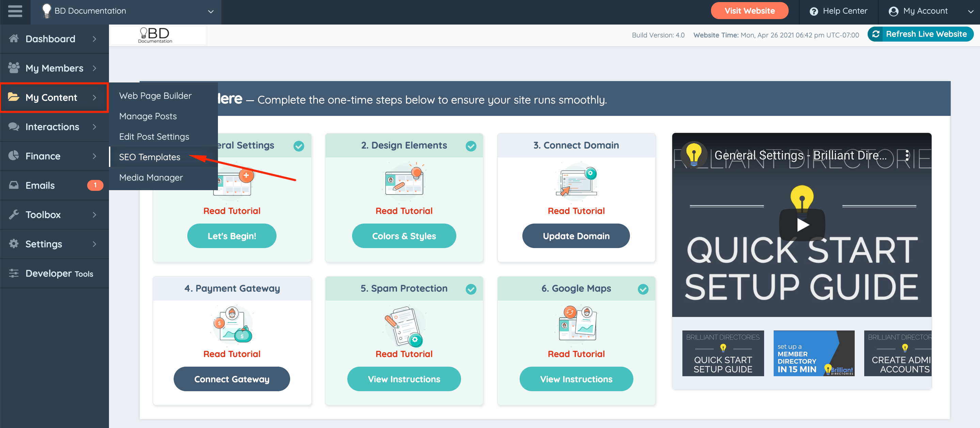Play the Quick Start Setup Guide video
Screen dimensions: 980x428
[x=802, y=225]
